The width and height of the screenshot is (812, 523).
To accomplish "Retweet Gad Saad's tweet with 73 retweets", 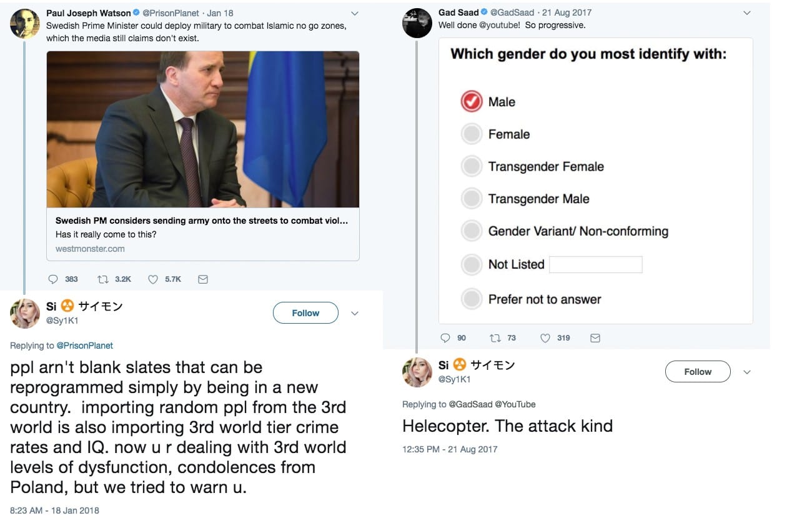I will coord(495,338).
